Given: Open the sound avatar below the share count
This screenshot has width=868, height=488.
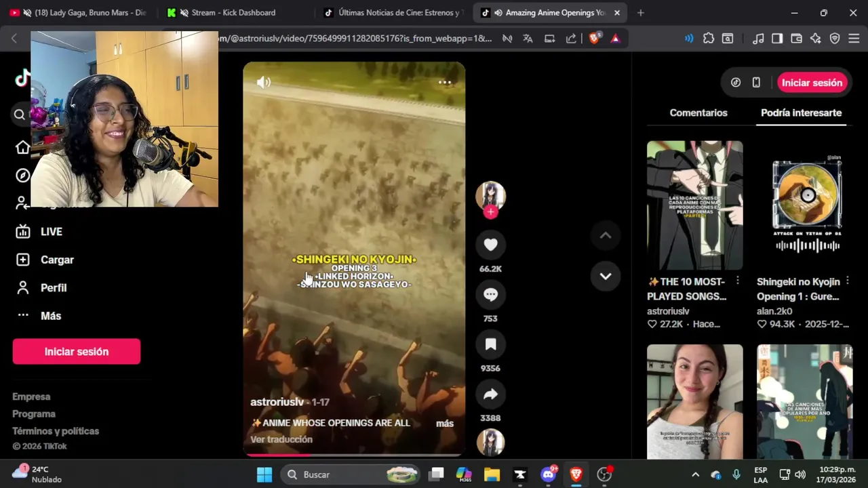Looking at the screenshot, I should [x=490, y=443].
